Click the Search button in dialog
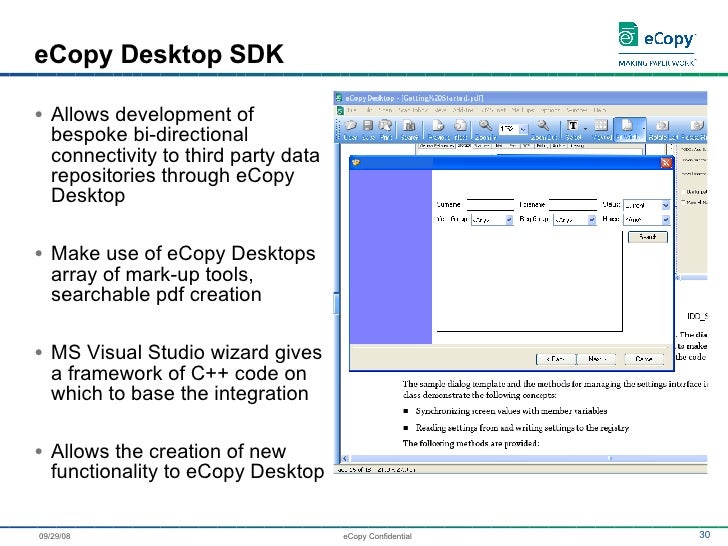 coord(648,237)
